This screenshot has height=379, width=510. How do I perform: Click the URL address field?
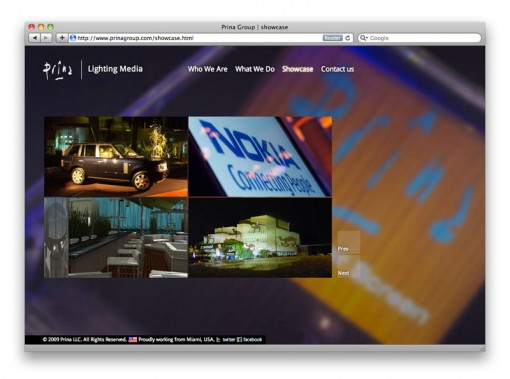tap(199, 38)
